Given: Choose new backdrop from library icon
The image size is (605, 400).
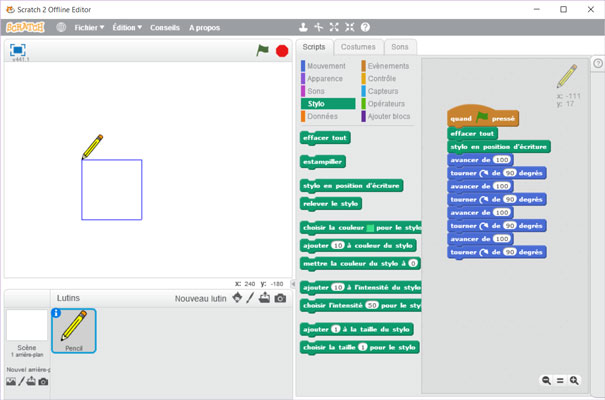Looking at the screenshot, I should pos(11,381).
